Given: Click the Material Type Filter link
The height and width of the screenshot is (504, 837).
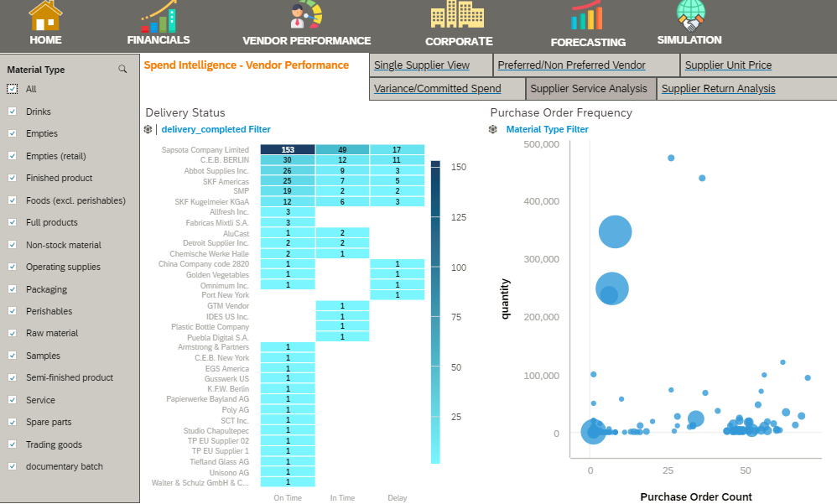Looking at the screenshot, I should click(547, 129).
